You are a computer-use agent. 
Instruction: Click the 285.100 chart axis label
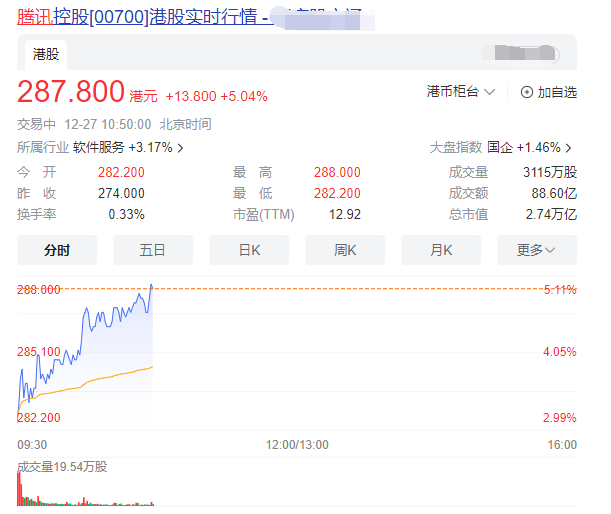click(x=39, y=352)
